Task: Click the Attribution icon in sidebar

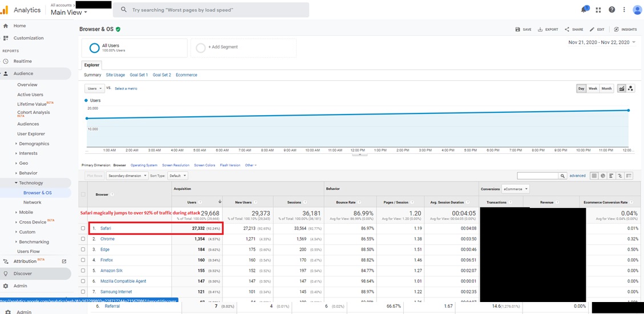Action: point(6,261)
